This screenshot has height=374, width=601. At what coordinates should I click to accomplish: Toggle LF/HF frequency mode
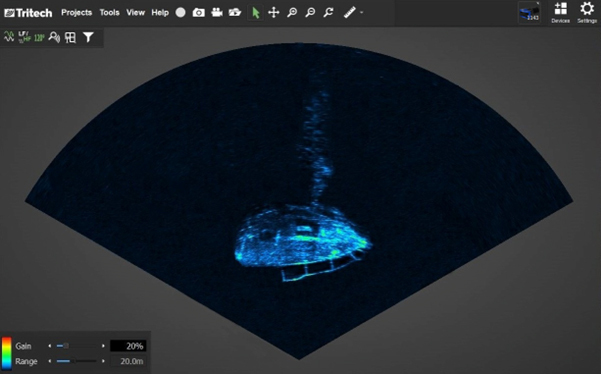tap(24, 37)
